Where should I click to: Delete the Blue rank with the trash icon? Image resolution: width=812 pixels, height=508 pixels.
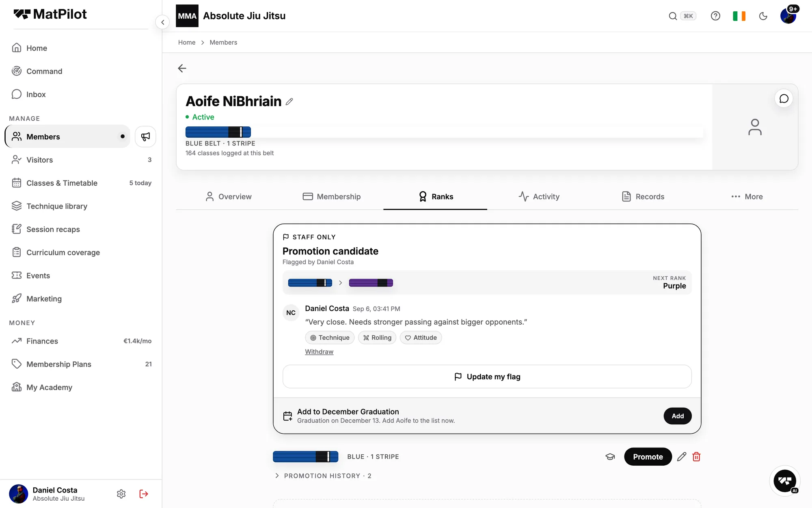click(x=696, y=457)
